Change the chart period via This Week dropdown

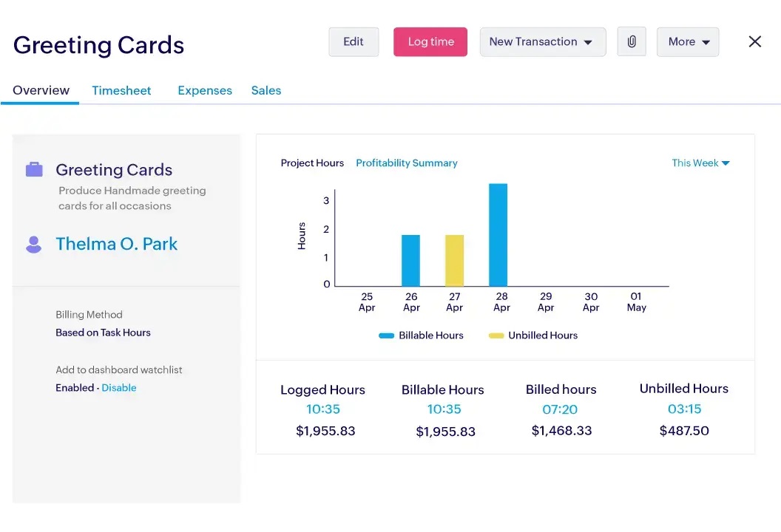tap(700, 163)
